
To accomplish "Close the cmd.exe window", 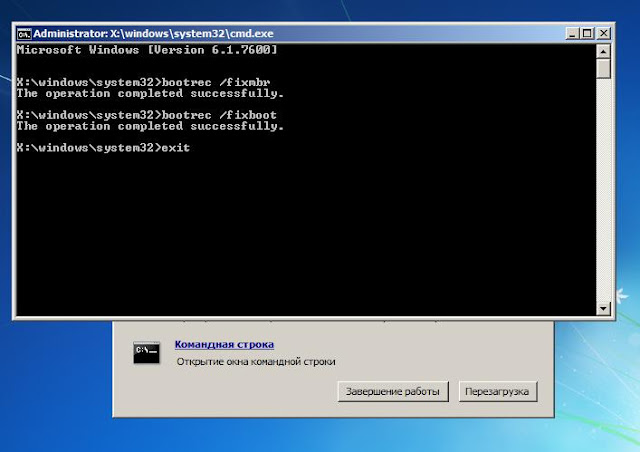I will [x=603, y=33].
